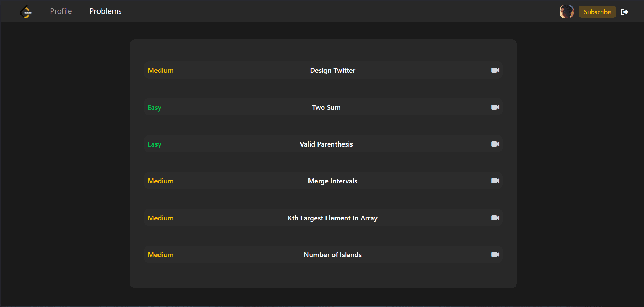Open the user avatar picture
Viewport: 644px width, 307px height.
566,12
